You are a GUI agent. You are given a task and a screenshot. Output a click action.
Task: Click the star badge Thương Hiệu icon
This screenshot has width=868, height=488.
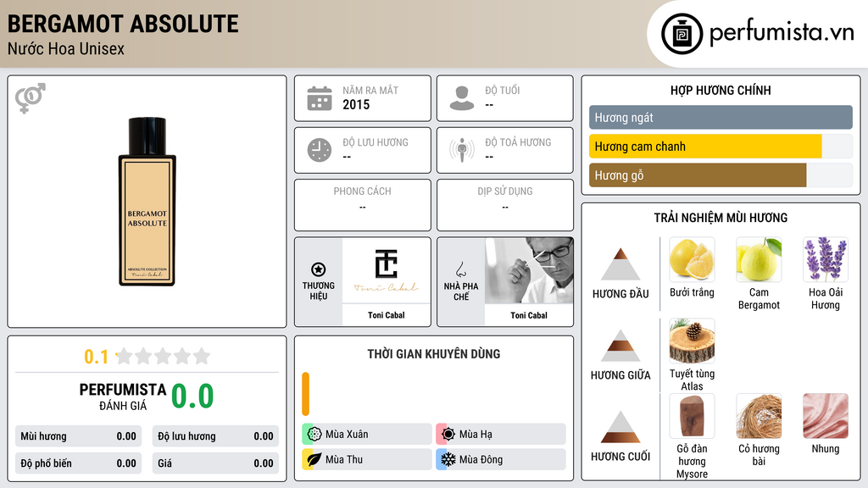point(319,269)
